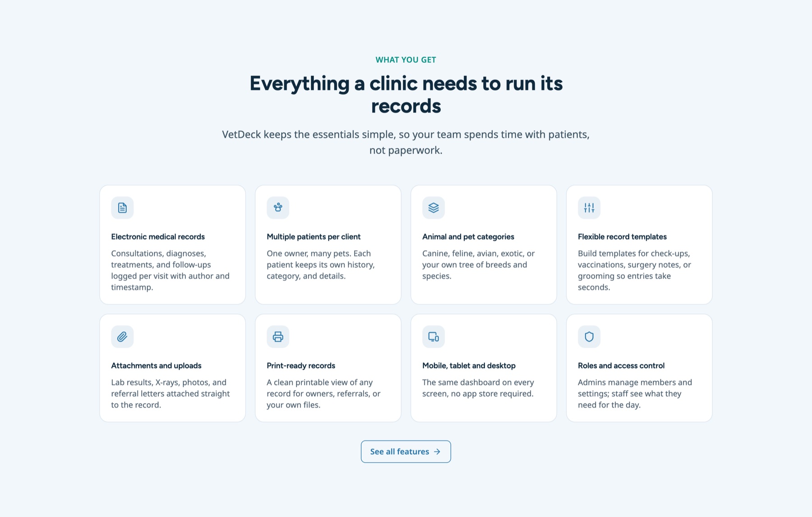Click the document icon for Electronic medical records
This screenshot has height=517, width=812.
coord(122,208)
